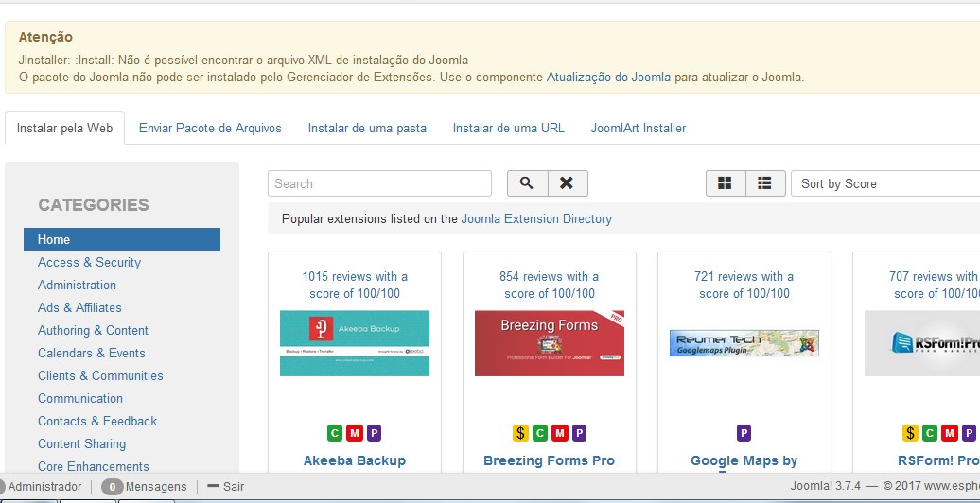
Task: Click the Joomla! 3.7.4 version text
Action: point(826,486)
